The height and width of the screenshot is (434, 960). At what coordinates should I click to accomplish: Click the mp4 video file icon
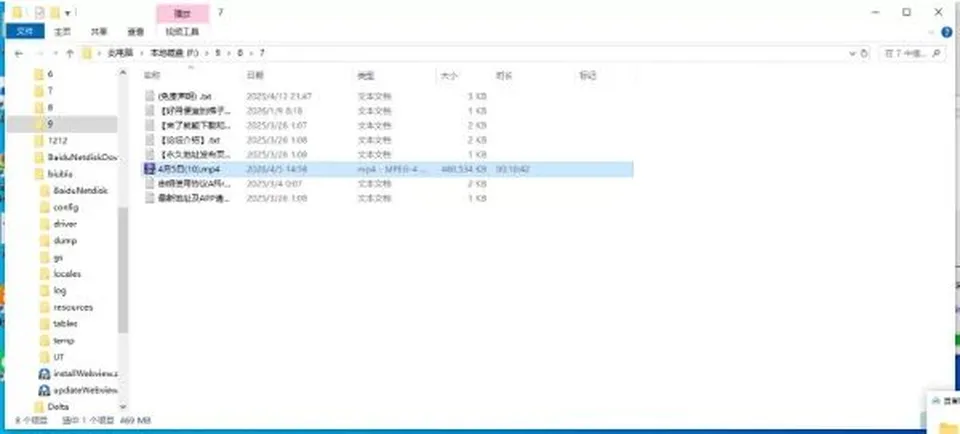click(x=149, y=169)
